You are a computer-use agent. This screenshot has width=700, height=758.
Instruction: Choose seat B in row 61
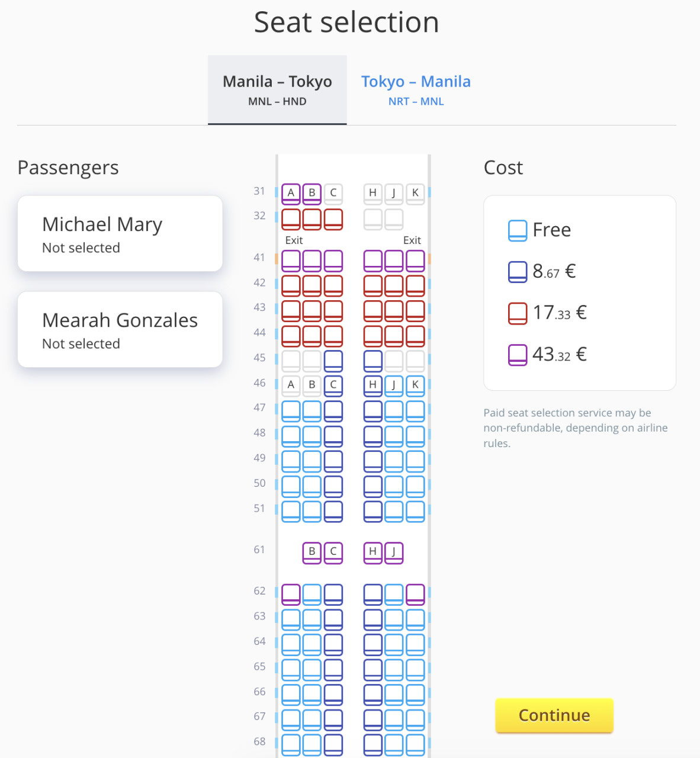(x=312, y=552)
